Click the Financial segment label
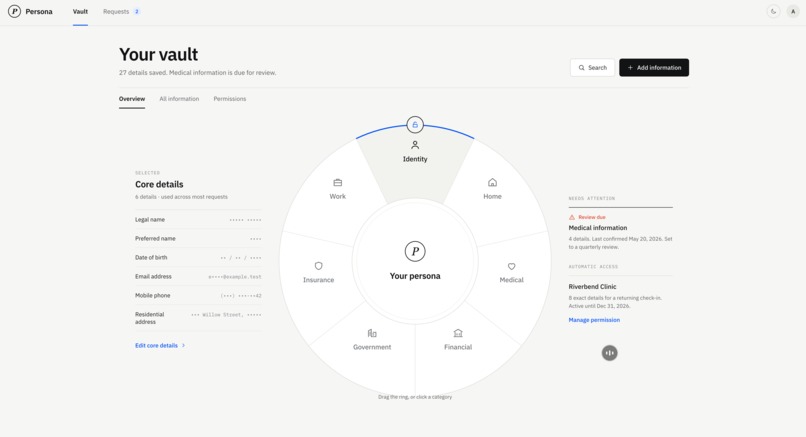The height and width of the screenshot is (437, 806). (x=458, y=347)
